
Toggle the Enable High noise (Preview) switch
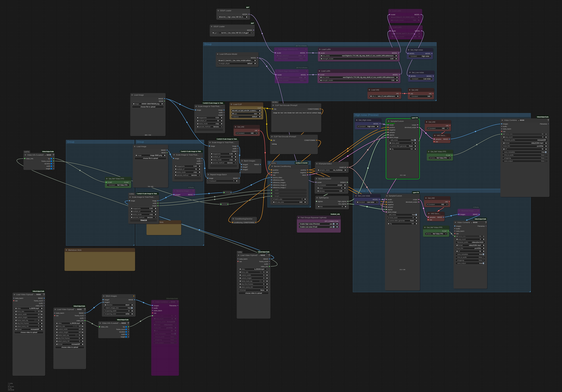[334, 224]
